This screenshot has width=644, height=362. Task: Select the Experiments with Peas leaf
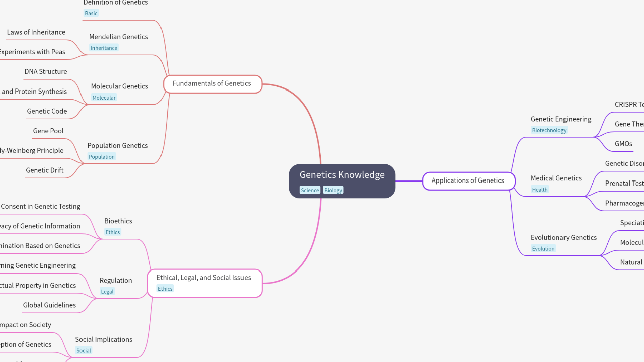click(x=32, y=52)
